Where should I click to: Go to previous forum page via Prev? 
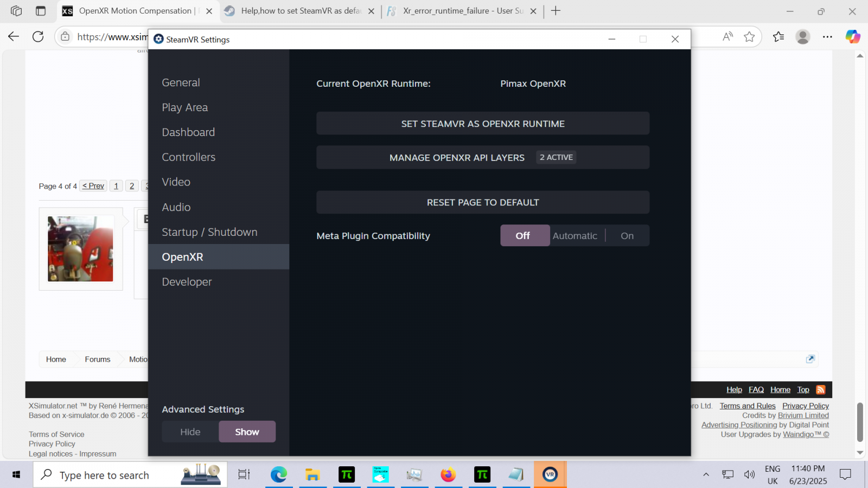tap(93, 186)
